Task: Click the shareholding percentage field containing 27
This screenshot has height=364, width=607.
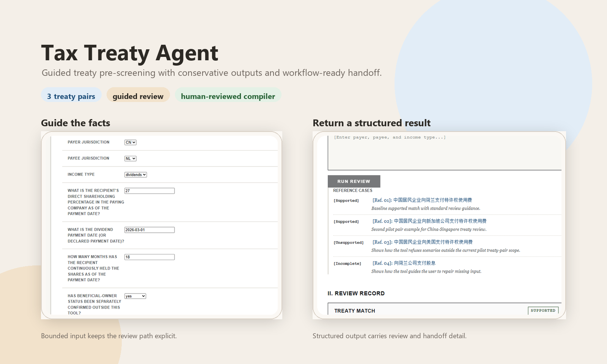Action: (149, 191)
